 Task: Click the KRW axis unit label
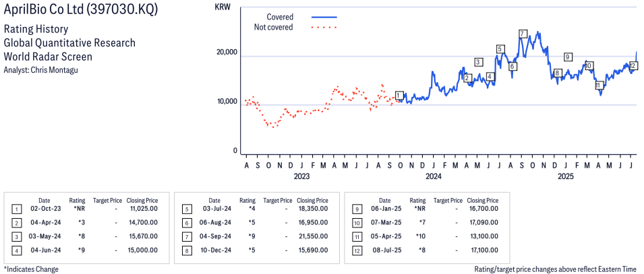pos(222,7)
